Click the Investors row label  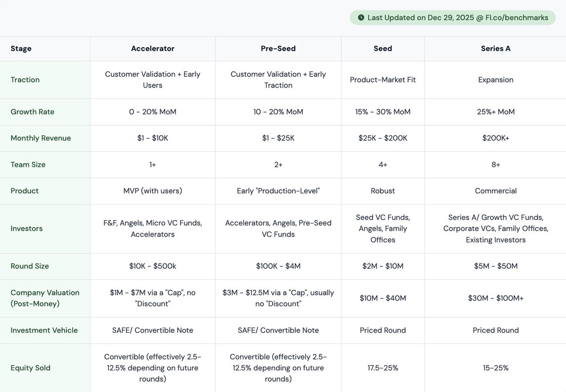pos(26,229)
